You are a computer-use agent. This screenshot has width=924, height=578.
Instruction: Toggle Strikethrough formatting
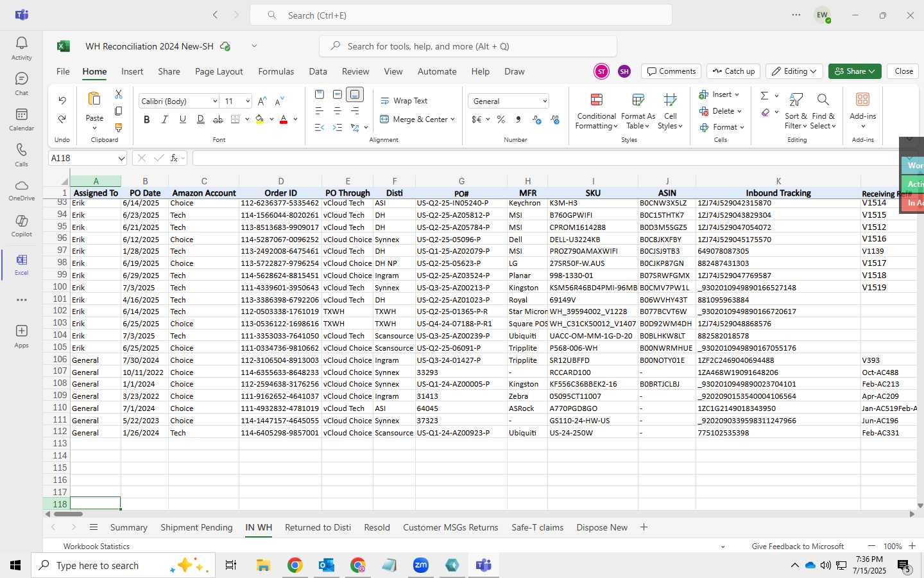point(218,119)
